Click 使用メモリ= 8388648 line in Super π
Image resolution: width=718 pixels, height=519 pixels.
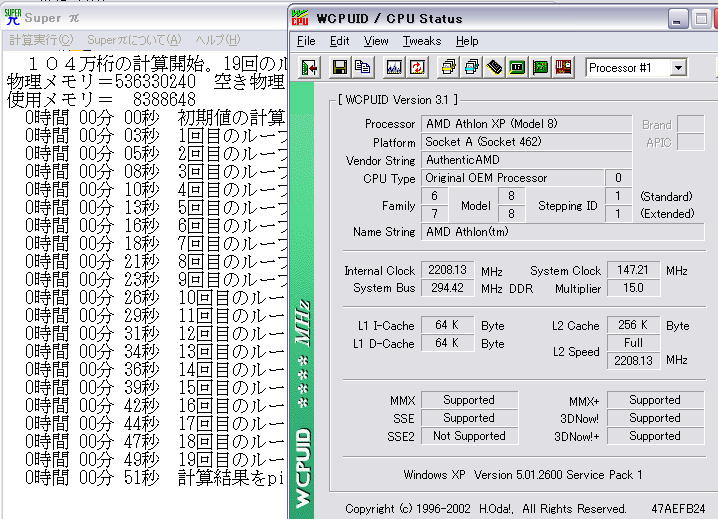point(101,99)
